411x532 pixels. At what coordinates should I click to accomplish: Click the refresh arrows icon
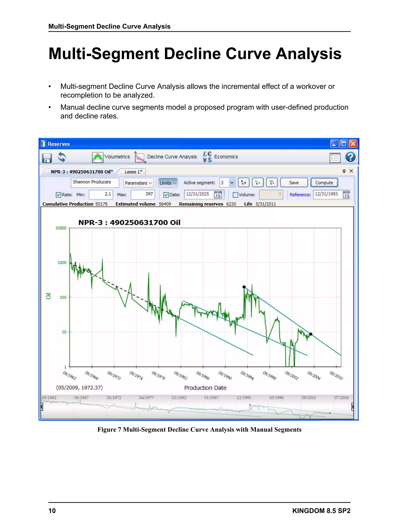pyautogui.click(x=62, y=157)
